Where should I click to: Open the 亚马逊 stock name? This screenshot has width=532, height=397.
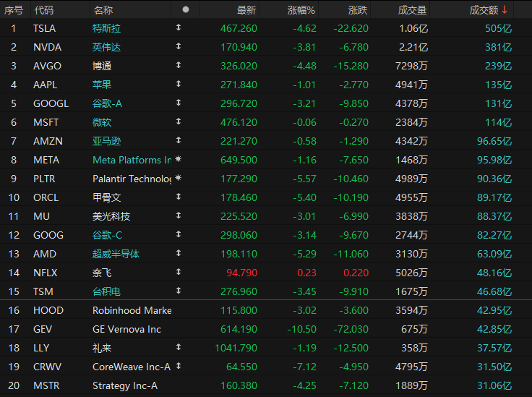pos(106,141)
